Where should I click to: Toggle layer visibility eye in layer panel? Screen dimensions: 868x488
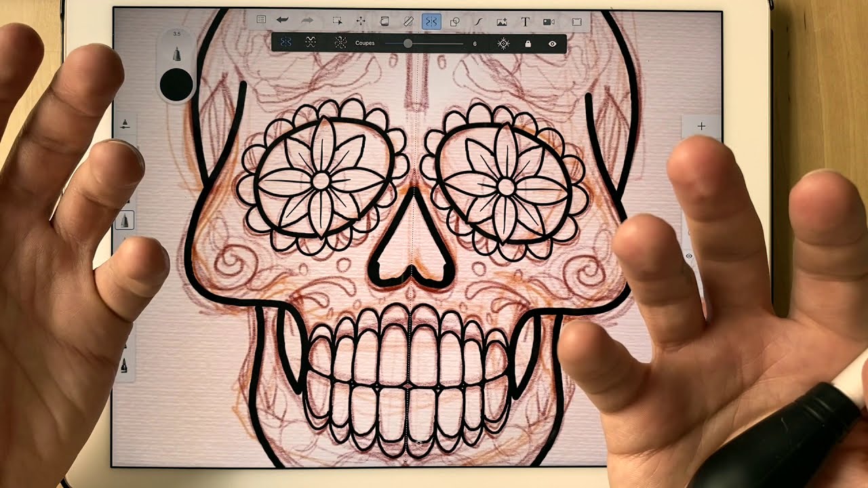(x=689, y=256)
